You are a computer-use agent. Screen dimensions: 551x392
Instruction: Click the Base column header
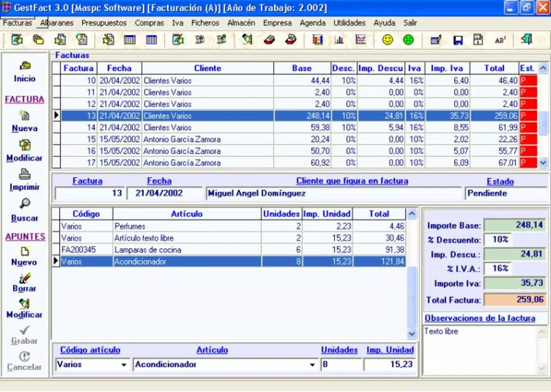302,68
